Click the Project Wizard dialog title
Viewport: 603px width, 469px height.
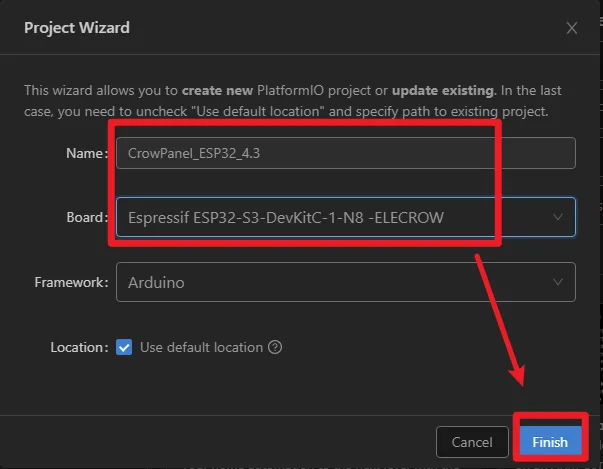click(x=77, y=28)
